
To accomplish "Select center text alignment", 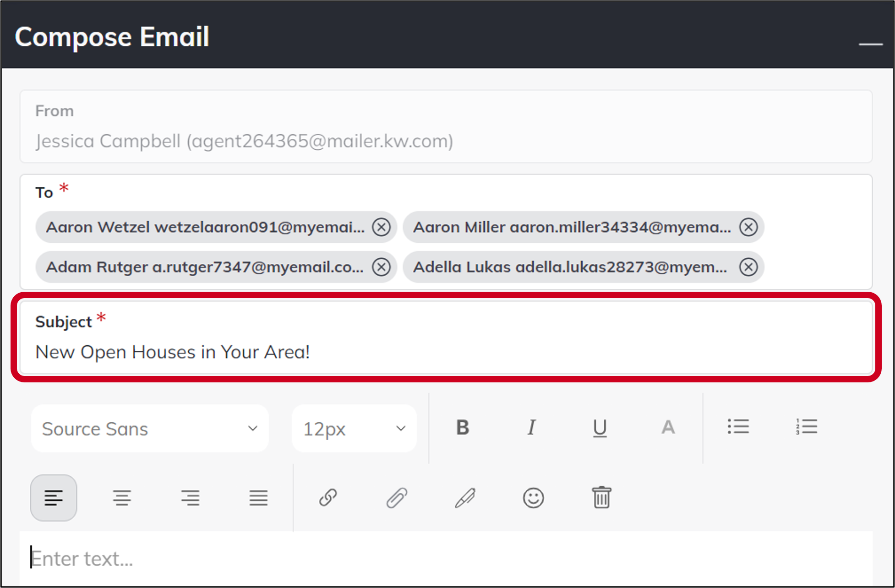I will coord(122,498).
